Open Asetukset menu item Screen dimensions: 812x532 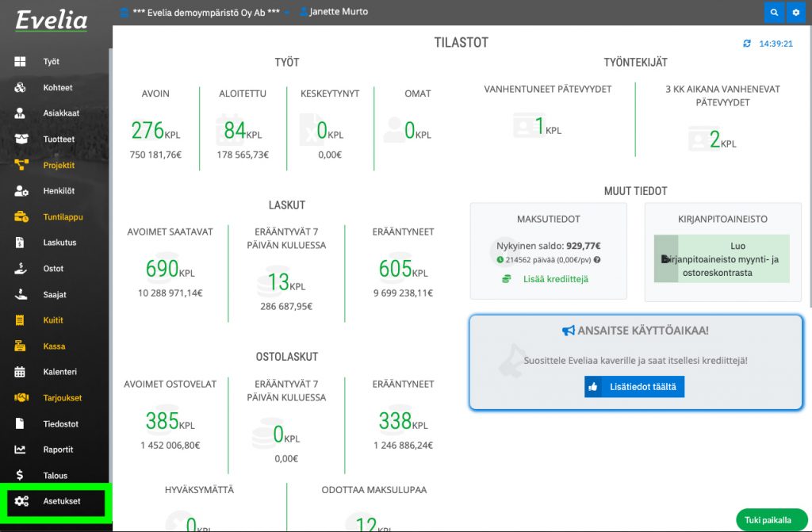click(x=62, y=501)
